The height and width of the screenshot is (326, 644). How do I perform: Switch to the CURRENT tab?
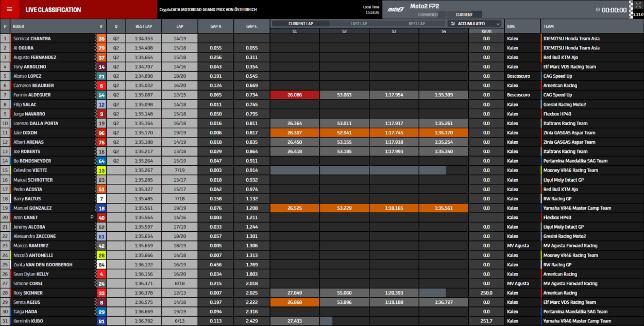[464, 14]
